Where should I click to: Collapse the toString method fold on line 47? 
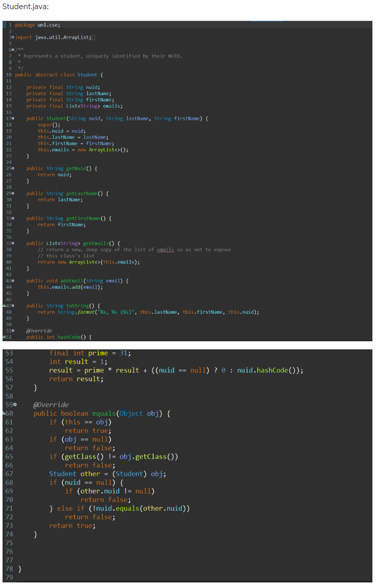tap(13, 306)
